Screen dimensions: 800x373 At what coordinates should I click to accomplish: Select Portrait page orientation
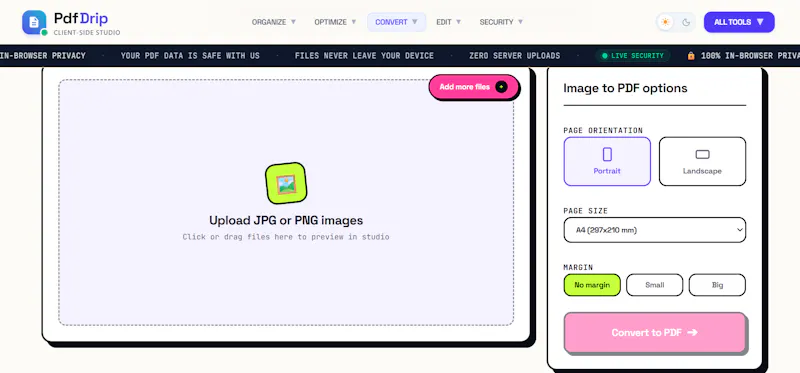(x=607, y=161)
